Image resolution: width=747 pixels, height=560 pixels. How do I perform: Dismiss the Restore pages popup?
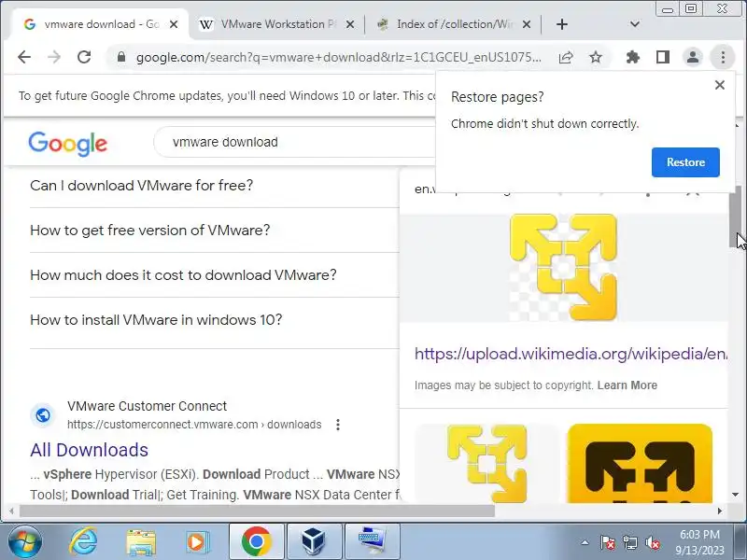point(720,85)
